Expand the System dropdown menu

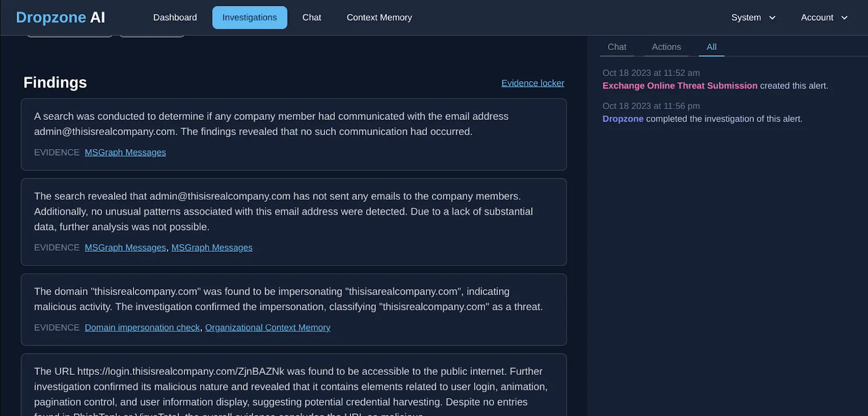click(753, 17)
